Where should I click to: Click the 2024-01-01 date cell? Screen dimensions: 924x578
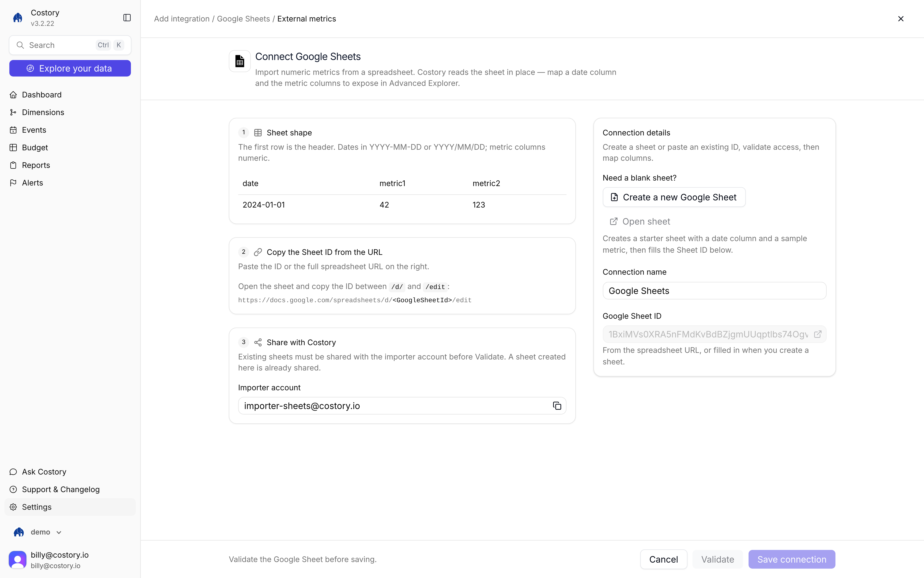pos(264,205)
